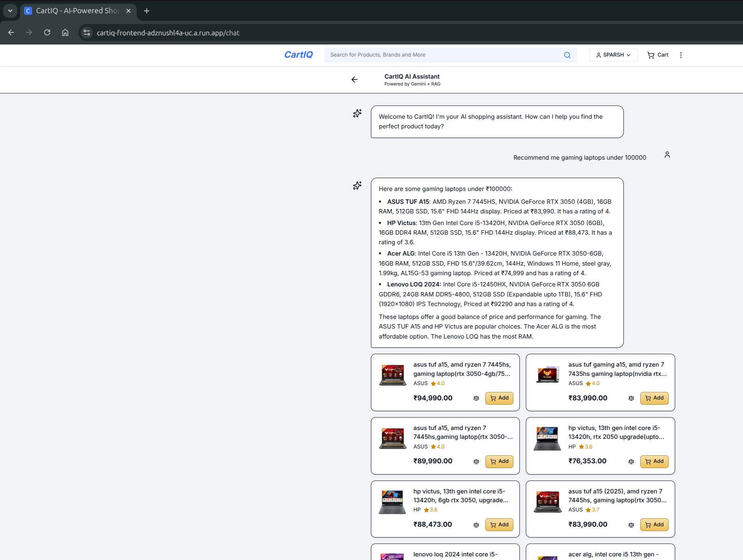Image resolution: width=743 pixels, height=560 pixels.
Task: Click the 'Recommend me gaming laptops under 100000' message
Action: pyautogui.click(x=580, y=158)
